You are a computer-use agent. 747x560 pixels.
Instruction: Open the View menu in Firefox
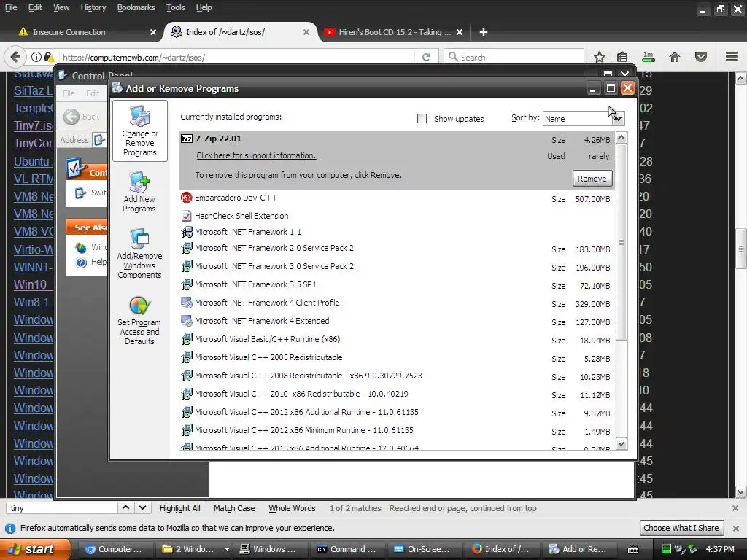(61, 7)
